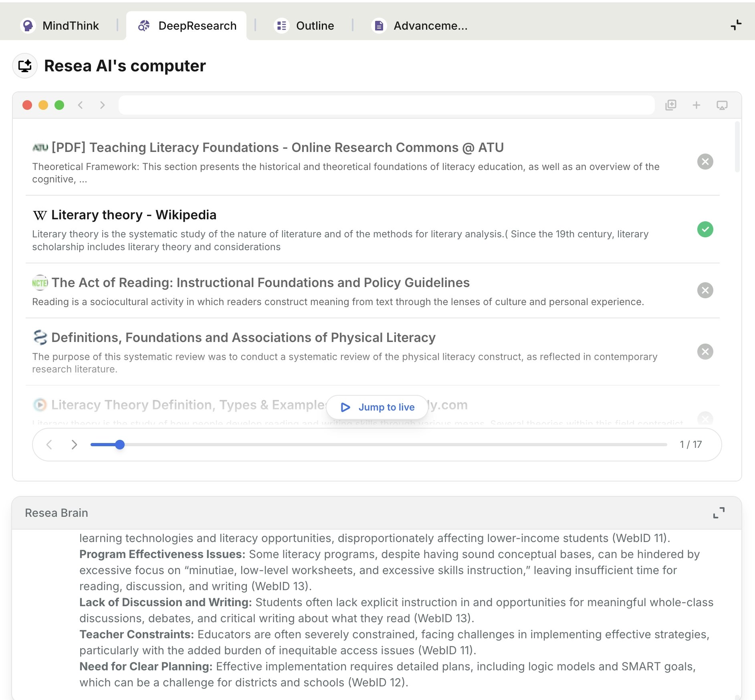This screenshot has height=700, width=755.
Task: Click the screen cast icon in browser bar
Action: point(722,105)
